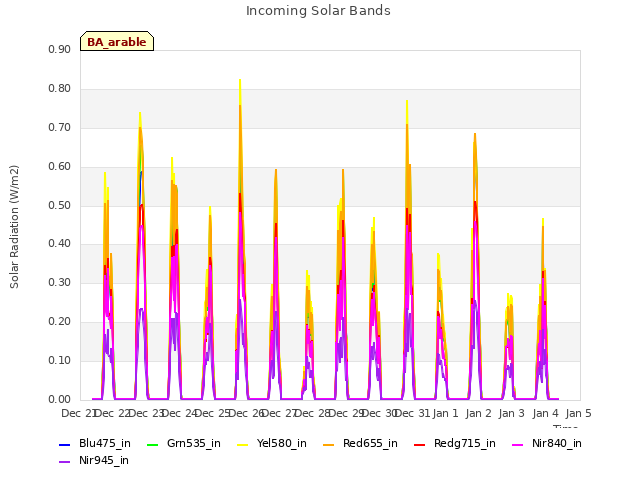Click the BA_arable label box
The image size is (640, 480).
pos(117,41)
